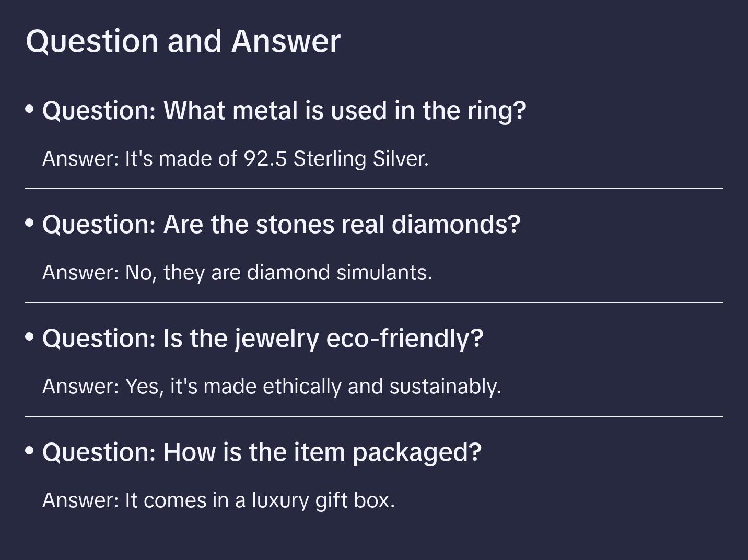Click the 'luxury gift box' text
This screenshot has width=748, height=560.
click(323, 500)
